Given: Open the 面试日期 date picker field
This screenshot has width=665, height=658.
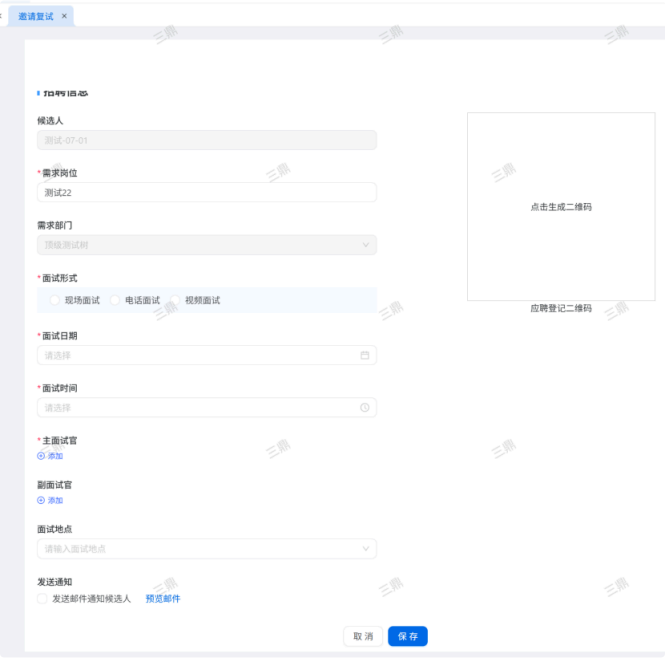Looking at the screenshot, I should 200,355.
